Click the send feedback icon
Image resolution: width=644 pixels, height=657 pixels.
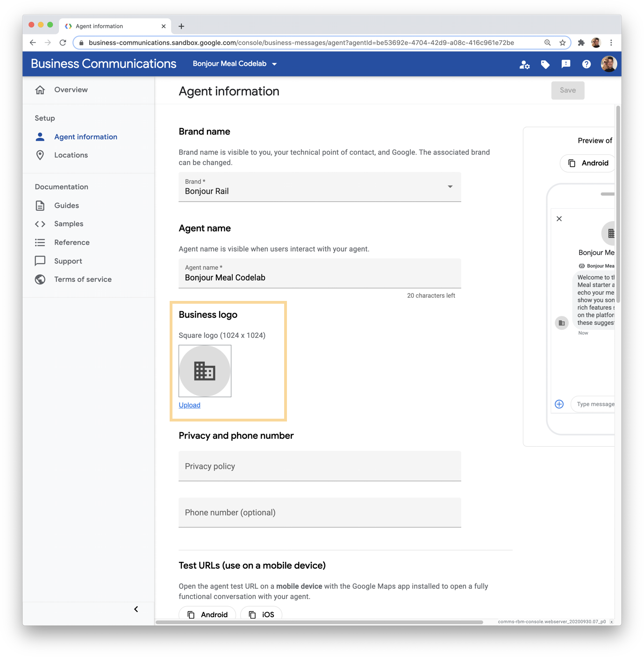pyautogui.click(x=565, y=64)
